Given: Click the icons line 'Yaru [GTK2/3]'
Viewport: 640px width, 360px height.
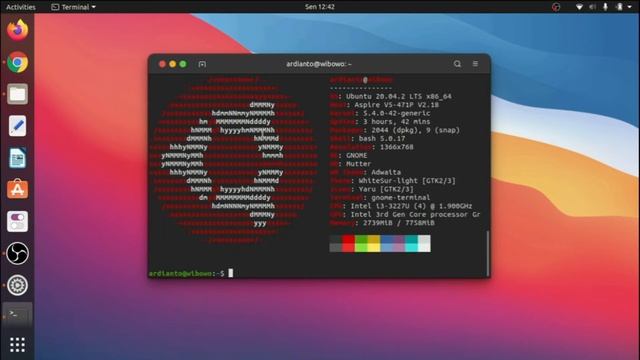Looking at the screenshot, I should pyautogui.click(x=386, y=189).
